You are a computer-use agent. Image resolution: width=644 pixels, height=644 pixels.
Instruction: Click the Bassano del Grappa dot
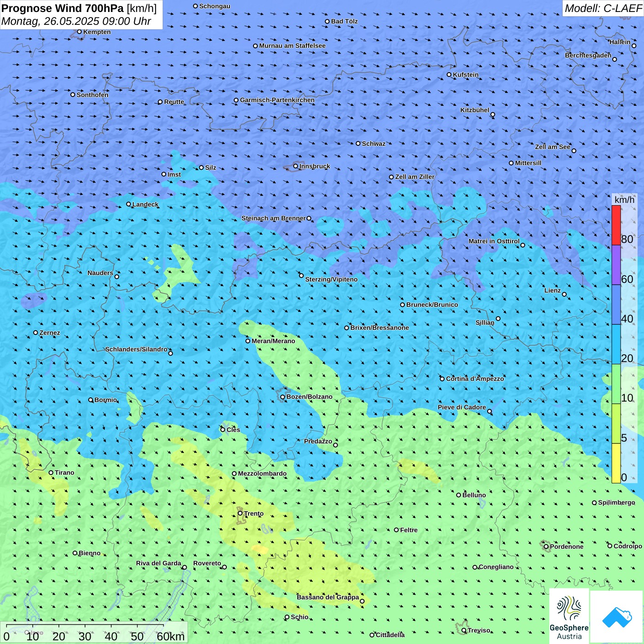click(x=362, y=601)
